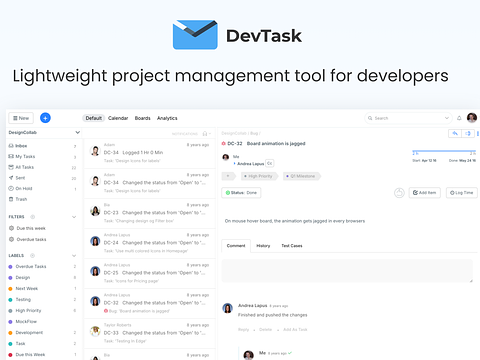Click the forward arrow icon in the task header

[x=468, y=133]
